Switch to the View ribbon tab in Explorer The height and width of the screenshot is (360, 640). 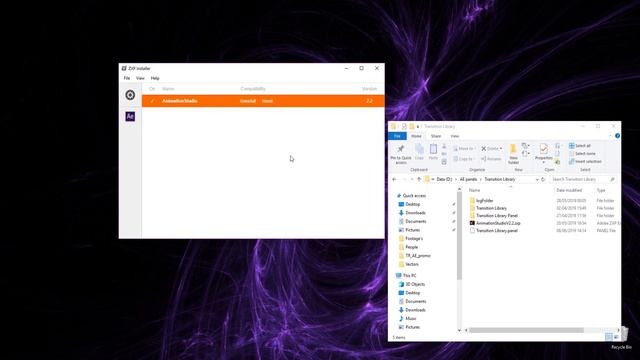tap(455, 136)
